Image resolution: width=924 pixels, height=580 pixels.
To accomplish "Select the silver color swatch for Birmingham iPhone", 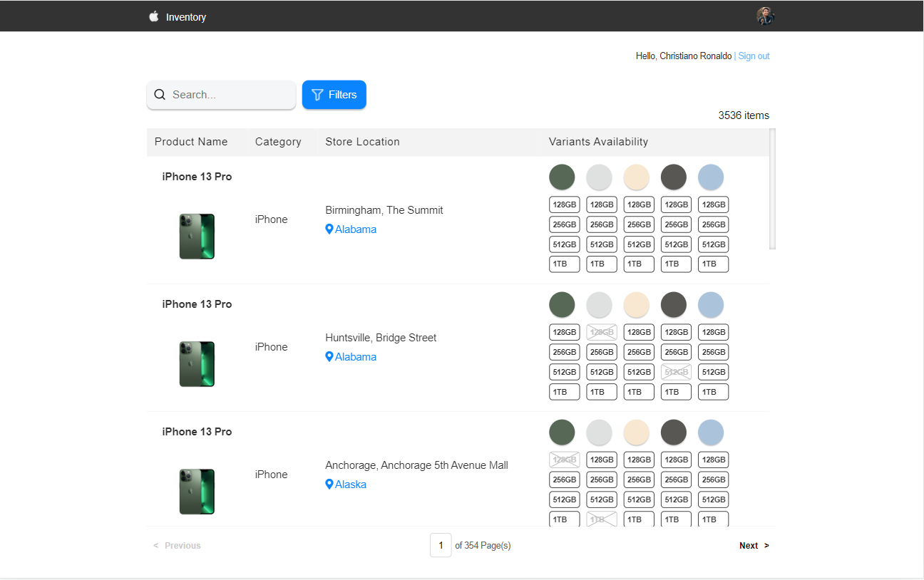I will point(599,177).
